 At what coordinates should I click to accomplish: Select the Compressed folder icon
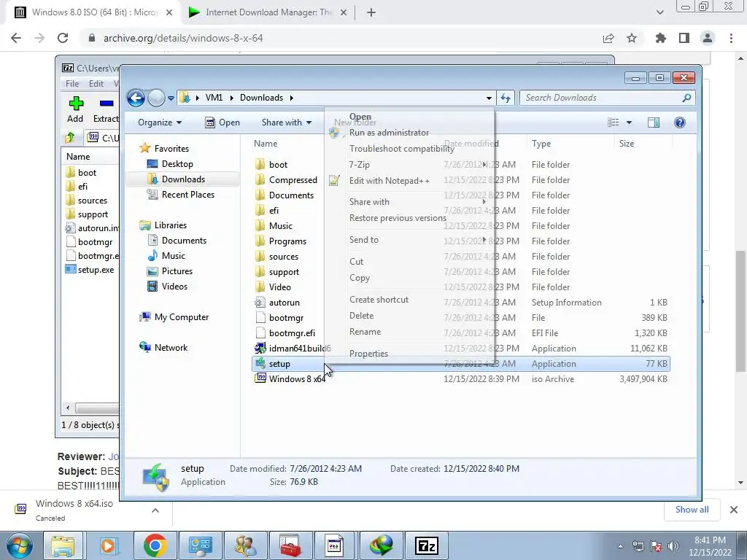(260, 180)
